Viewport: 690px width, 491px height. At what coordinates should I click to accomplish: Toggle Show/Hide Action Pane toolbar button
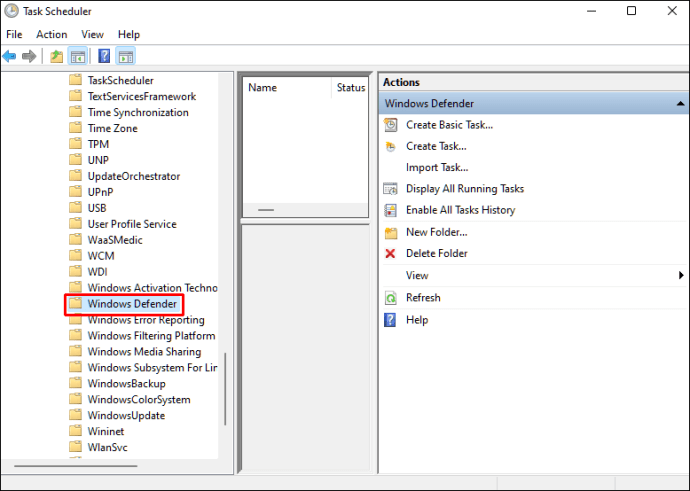coord(125,56)
